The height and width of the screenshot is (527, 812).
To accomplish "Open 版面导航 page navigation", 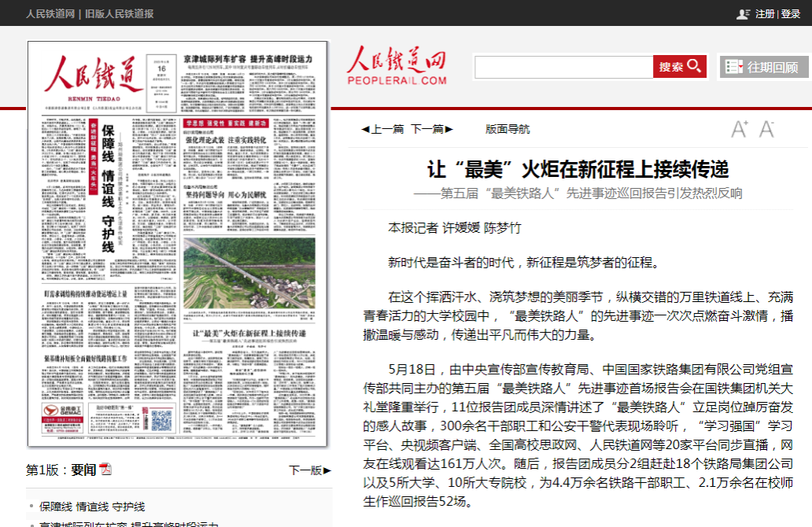I will pyautogui.click(x=507, y=129).
